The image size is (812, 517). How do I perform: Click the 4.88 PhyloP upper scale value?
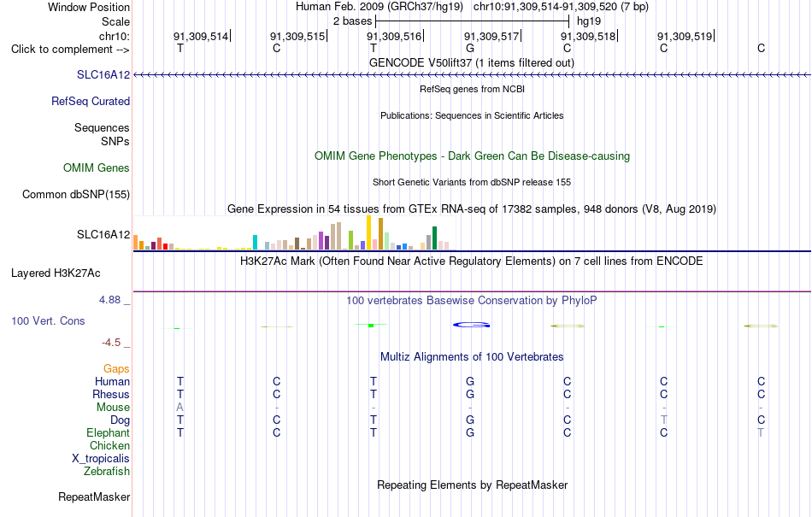[x=109, y=300]
